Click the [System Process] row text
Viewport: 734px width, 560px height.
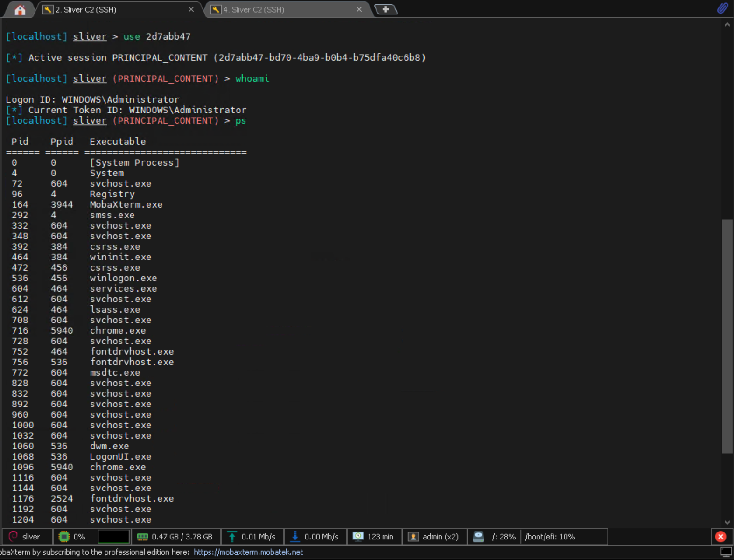tap(134, 162)
